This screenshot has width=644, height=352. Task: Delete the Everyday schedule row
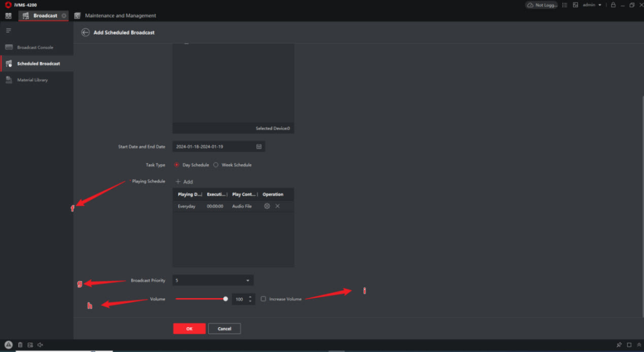278,206
